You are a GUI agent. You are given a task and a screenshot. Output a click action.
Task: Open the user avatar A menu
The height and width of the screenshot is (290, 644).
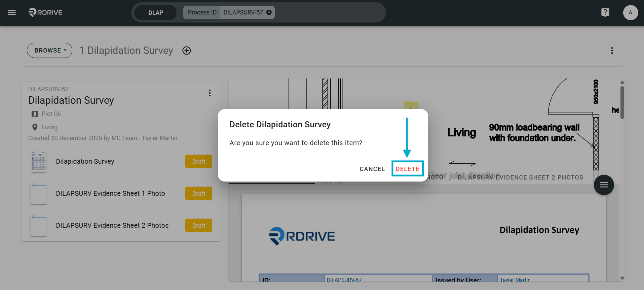click(x=630, y=12)
